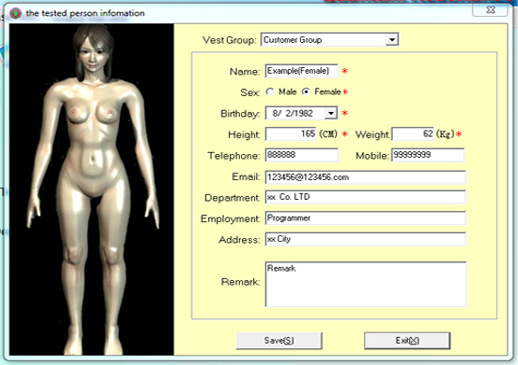Click the 3D body model preview image

pos(91,189)
